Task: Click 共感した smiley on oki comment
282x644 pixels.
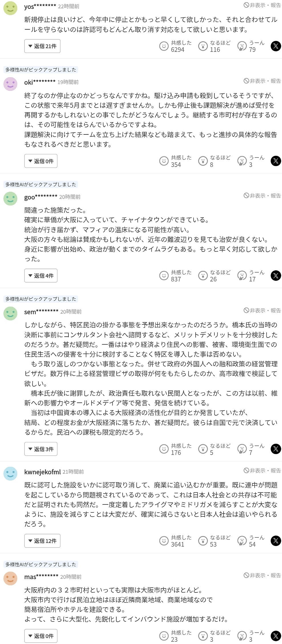Action: coord(164,161)
